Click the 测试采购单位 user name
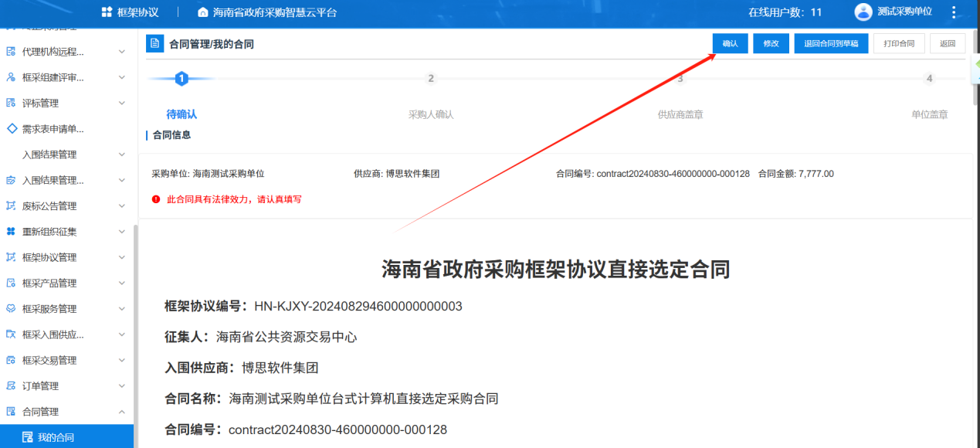The width and height of the screenshot is (980, 448). point(904,12)
